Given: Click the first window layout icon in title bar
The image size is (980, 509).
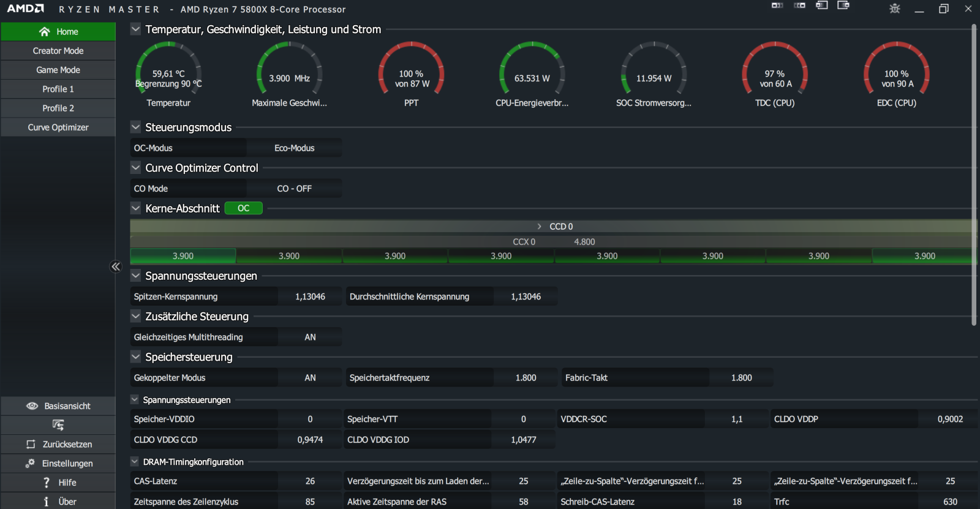Looking at the screenshot, I should click(x=777, y=6).
